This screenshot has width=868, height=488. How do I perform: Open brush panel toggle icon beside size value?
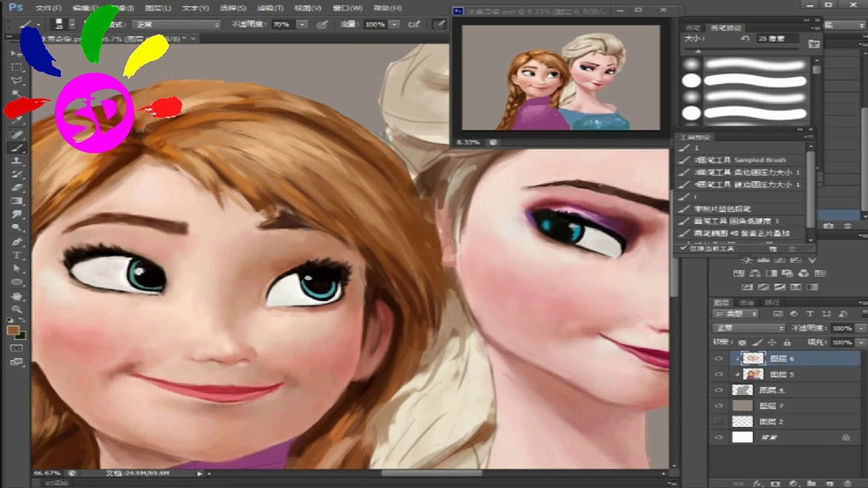click(x=814, y=43)
